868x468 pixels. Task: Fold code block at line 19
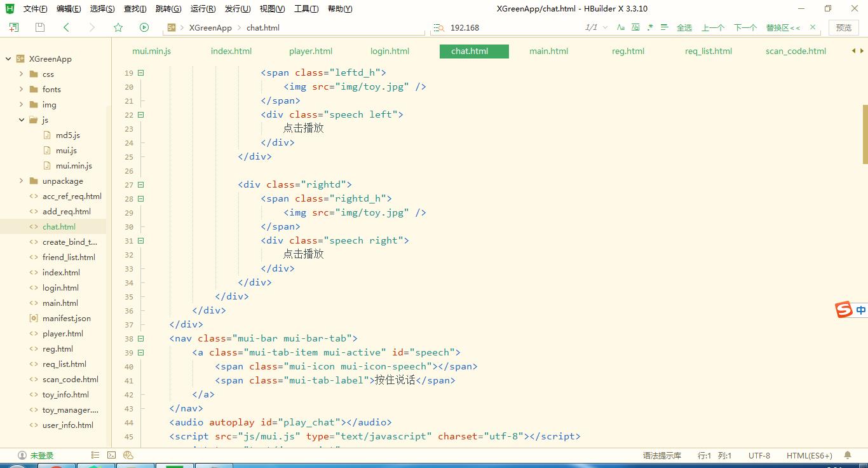(141, 72)
